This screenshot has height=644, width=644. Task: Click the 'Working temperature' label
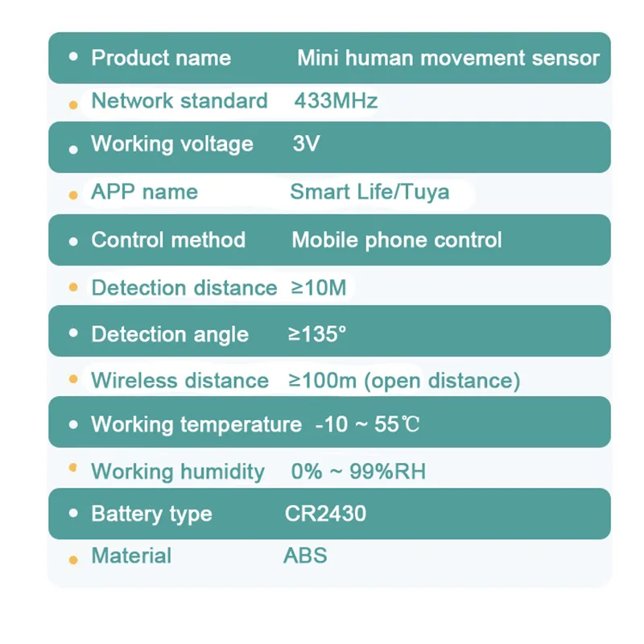[x=196, y=424]
